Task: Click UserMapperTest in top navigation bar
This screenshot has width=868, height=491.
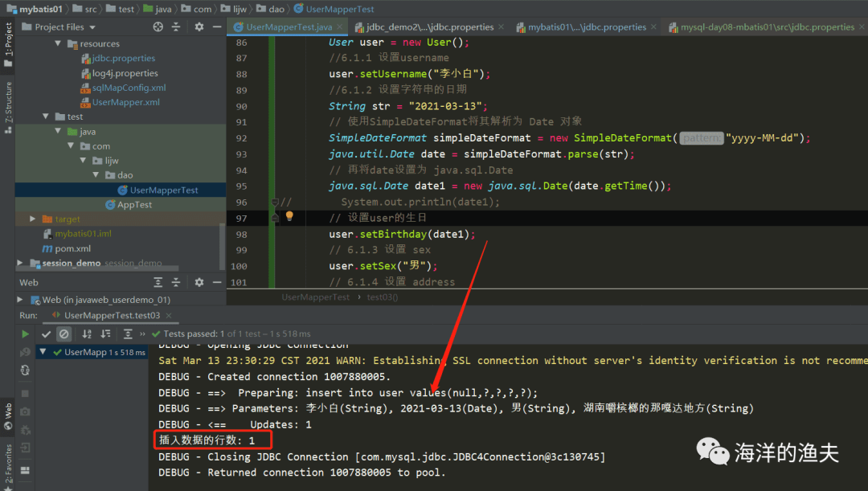Action: tap(334, 9)
